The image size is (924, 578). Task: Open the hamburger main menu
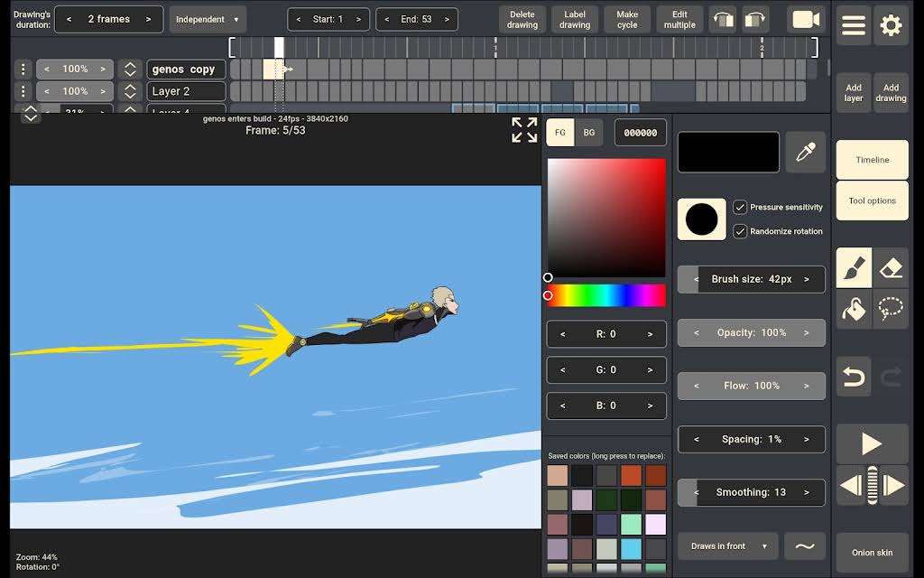tap(854, 25)
